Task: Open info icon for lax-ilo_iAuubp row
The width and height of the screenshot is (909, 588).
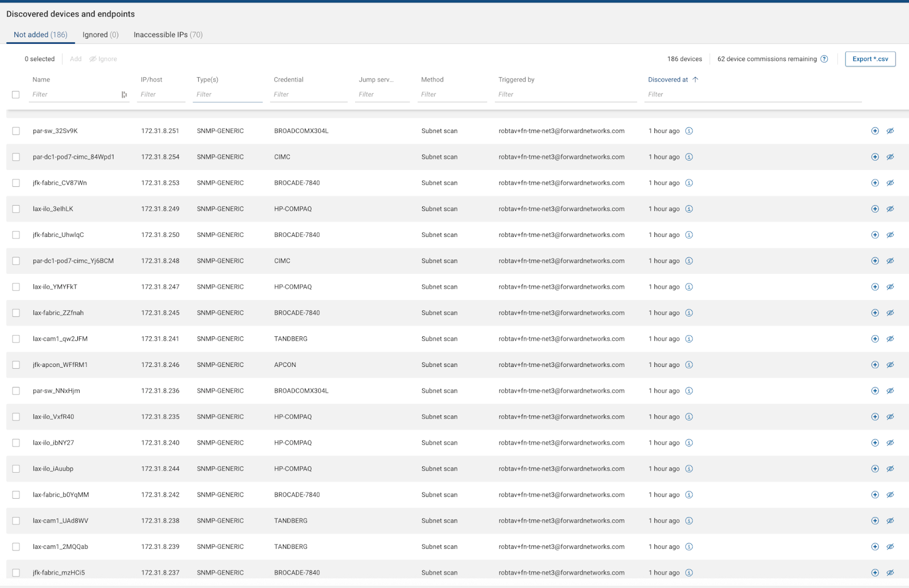Action: pyautogui.click(x=689, y=469)
